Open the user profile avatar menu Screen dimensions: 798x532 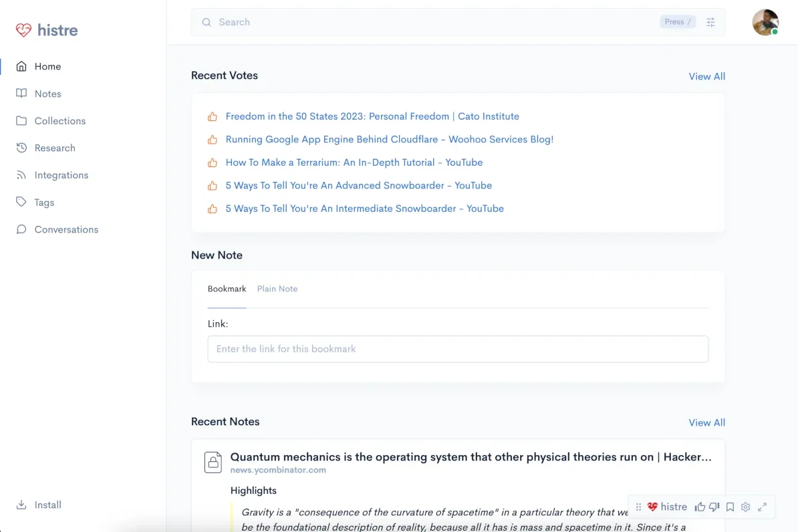[x=765, y=22]
